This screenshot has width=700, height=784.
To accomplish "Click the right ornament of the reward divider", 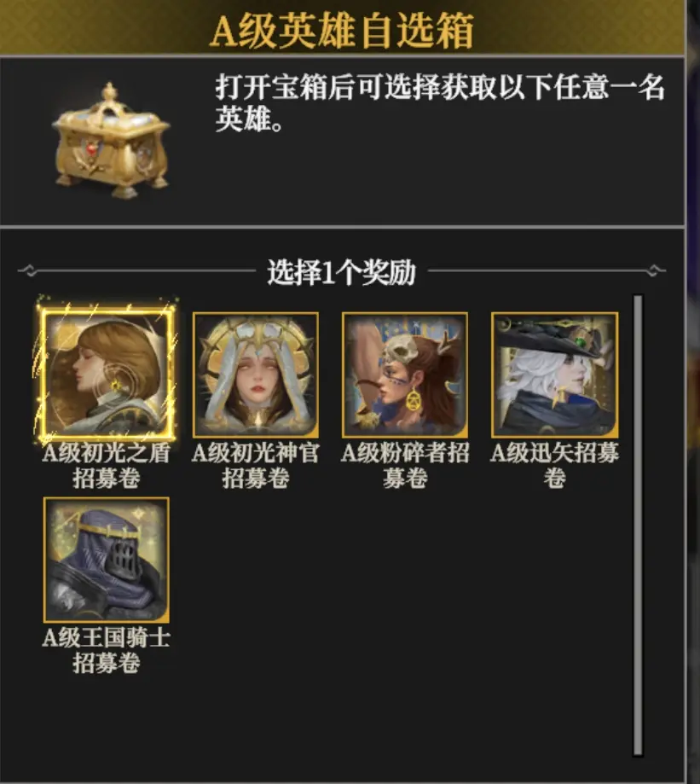I will (655, 271).
